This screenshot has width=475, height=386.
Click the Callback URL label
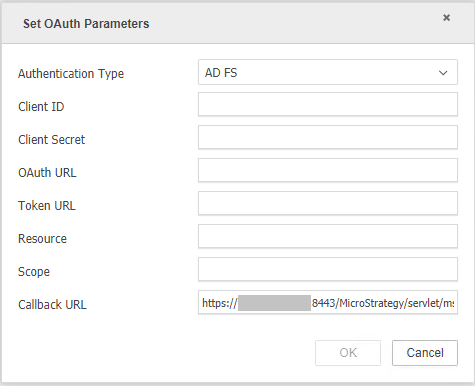[x=52, y=305]
